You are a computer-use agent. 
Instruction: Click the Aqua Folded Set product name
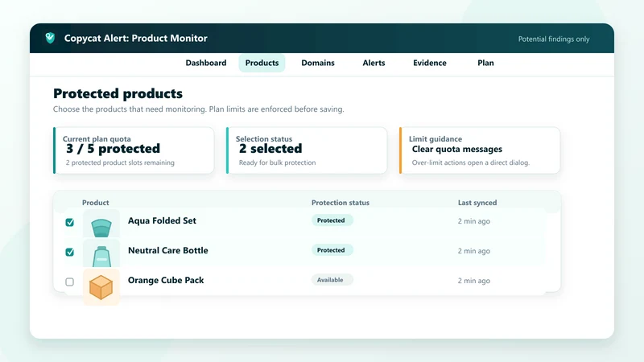(162, 220)
